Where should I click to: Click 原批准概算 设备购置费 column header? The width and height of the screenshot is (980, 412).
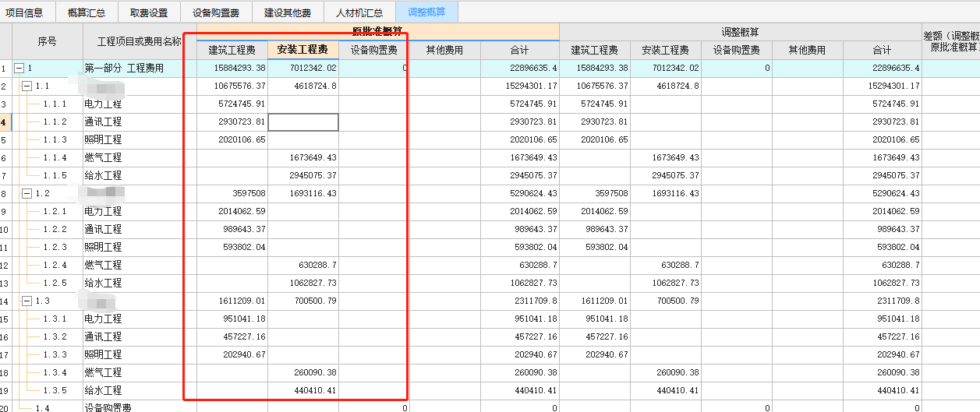click(x=374, y=50)
